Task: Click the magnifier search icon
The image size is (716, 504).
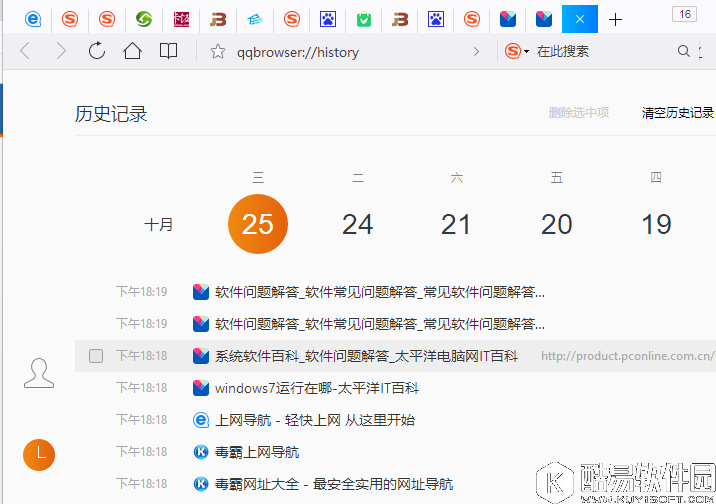Action: (x=683, y=51)
